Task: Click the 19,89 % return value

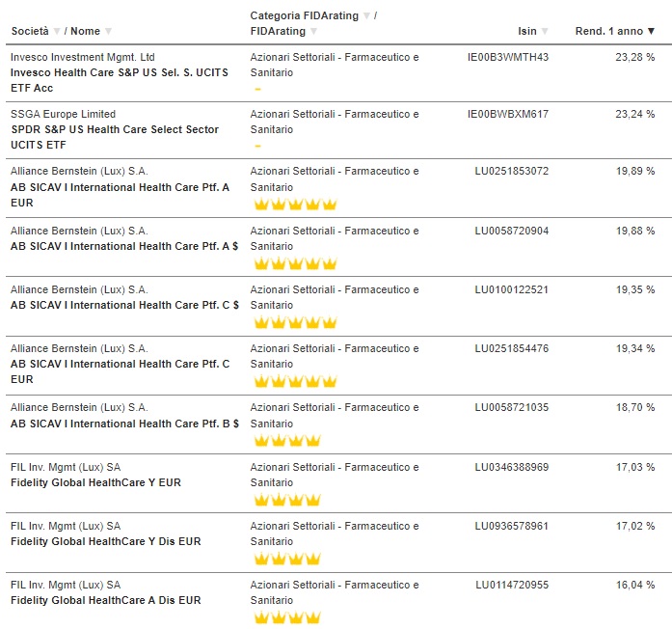Action: 635,171
